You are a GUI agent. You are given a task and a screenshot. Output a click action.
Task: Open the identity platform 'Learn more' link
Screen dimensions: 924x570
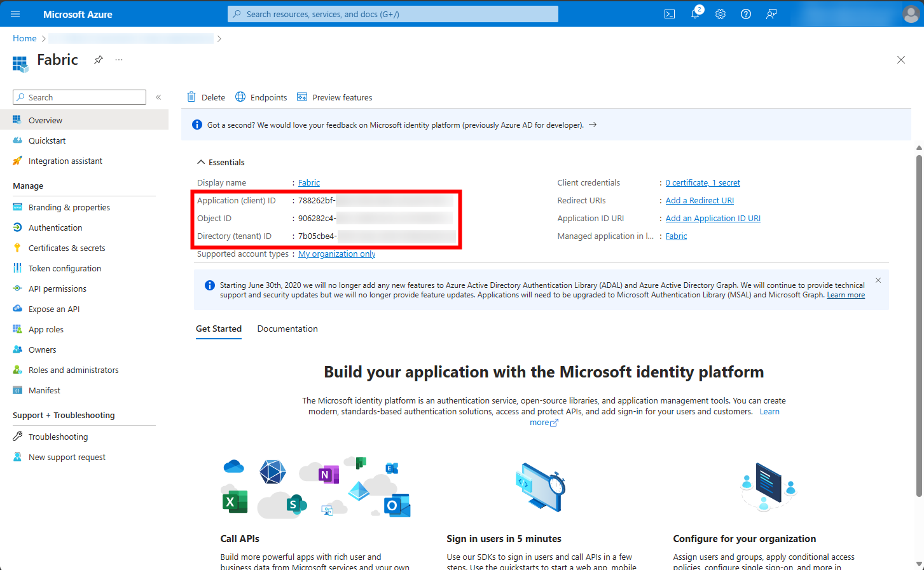click(x=769, y=411)
